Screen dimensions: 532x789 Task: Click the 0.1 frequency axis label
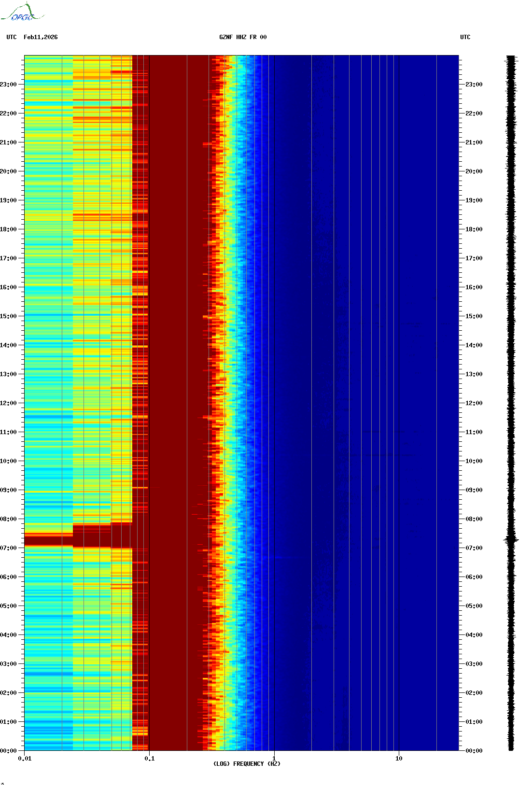coord(149,759)
